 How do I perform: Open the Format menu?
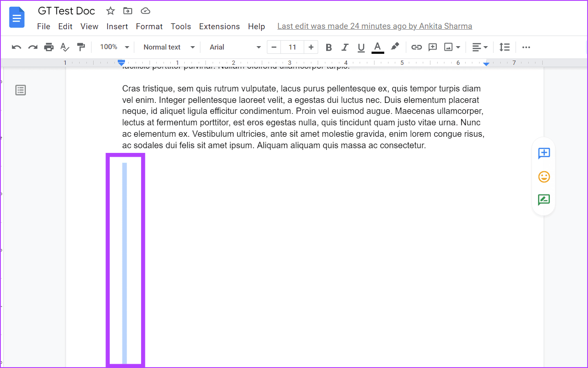[x=149, y=26]
